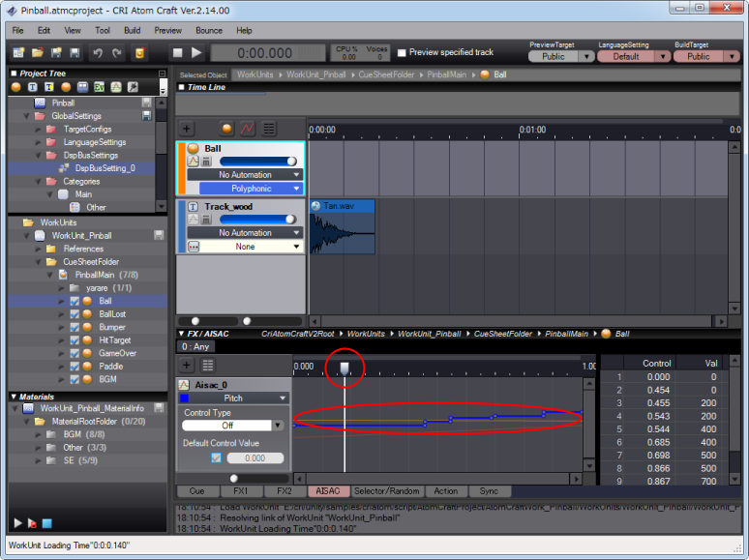The image size is (749, 560).
Task: Click the stop square icon in the Materials panel
Action: [47, 523]
